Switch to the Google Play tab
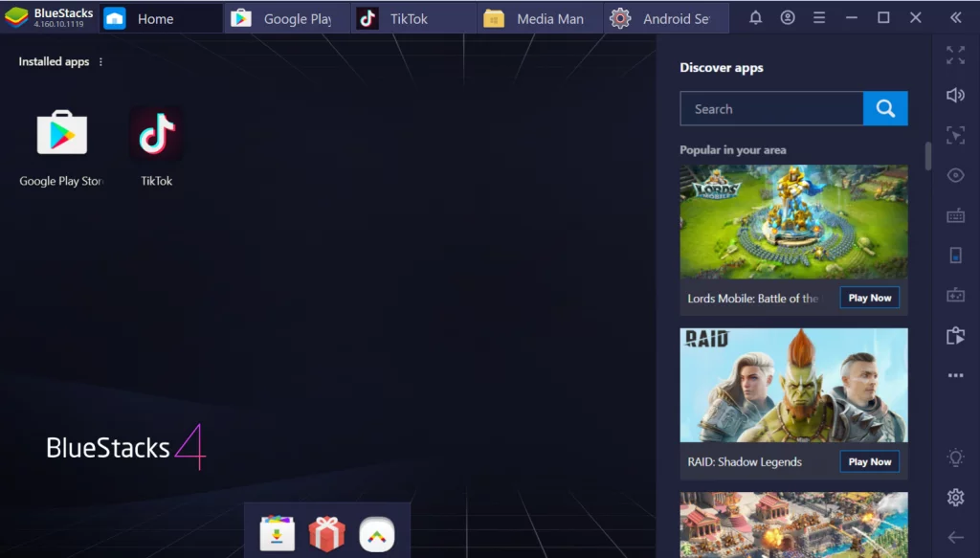980x558 pixels. coord(287,19)
